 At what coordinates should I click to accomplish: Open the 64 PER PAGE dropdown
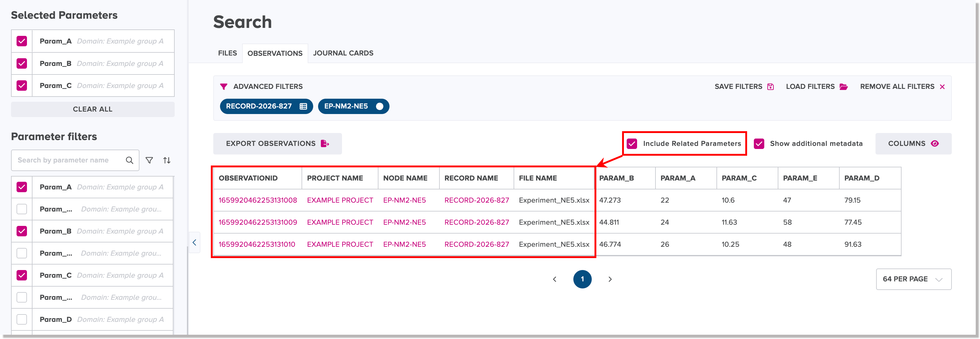[914, 279]
